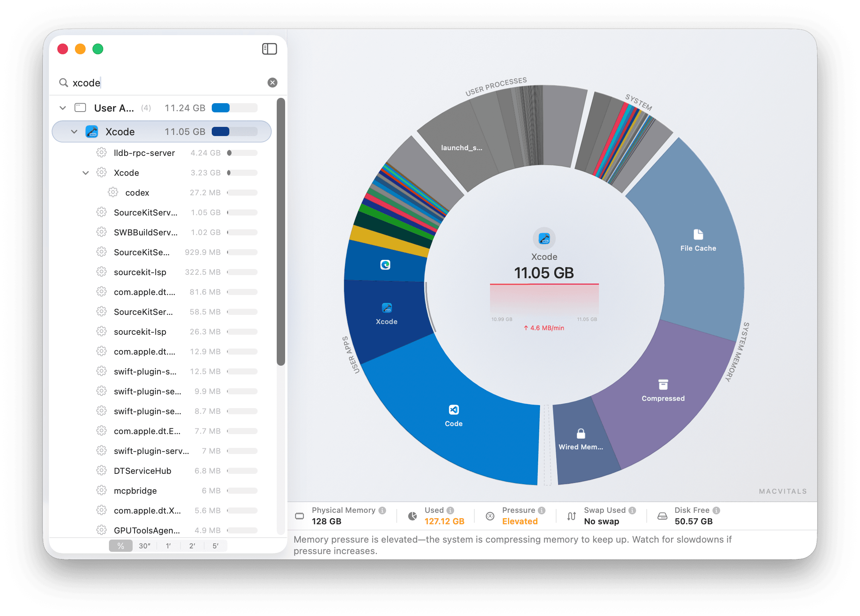Click the Wired Memory lock icon

click(581, 433)
